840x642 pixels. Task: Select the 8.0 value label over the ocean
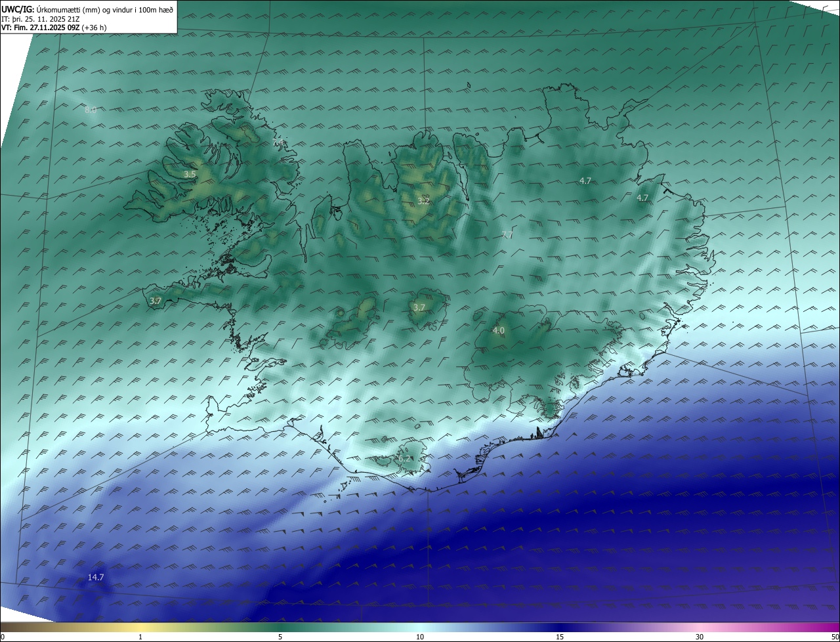click(x=91, y=110)
